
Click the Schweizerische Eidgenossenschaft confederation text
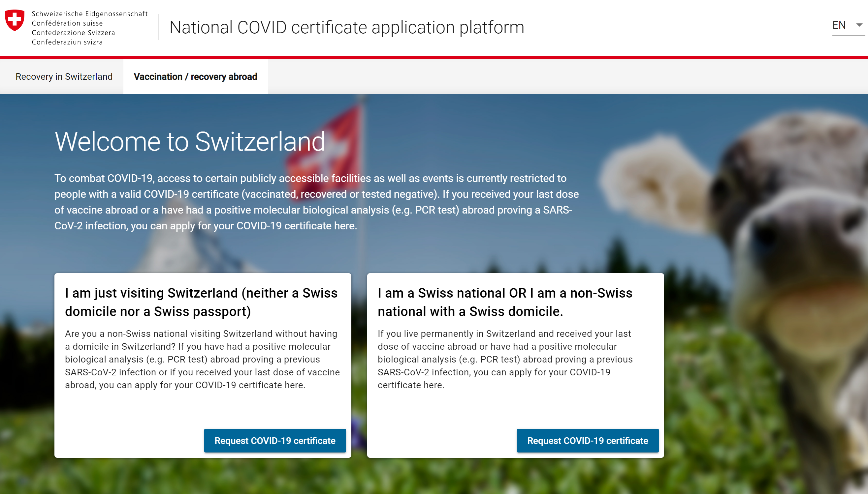pyautogui.click(x=90, y=14)
